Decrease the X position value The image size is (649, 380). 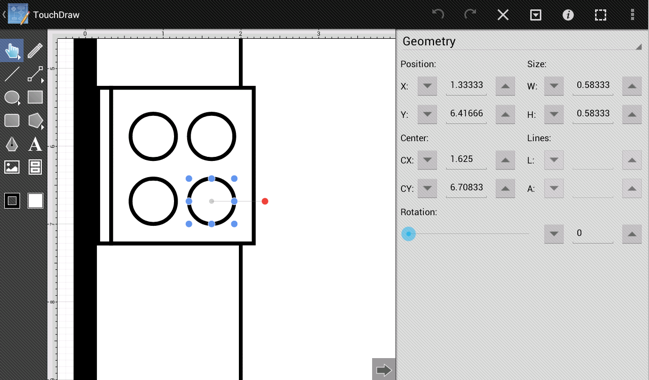pos(427,86)
